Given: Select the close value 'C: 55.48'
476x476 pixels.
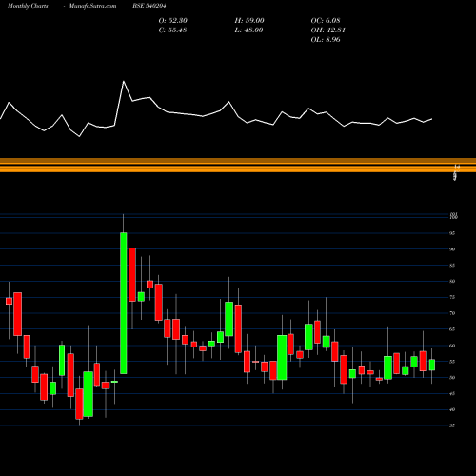Looking at the screenshot, I should click(172, 30).
